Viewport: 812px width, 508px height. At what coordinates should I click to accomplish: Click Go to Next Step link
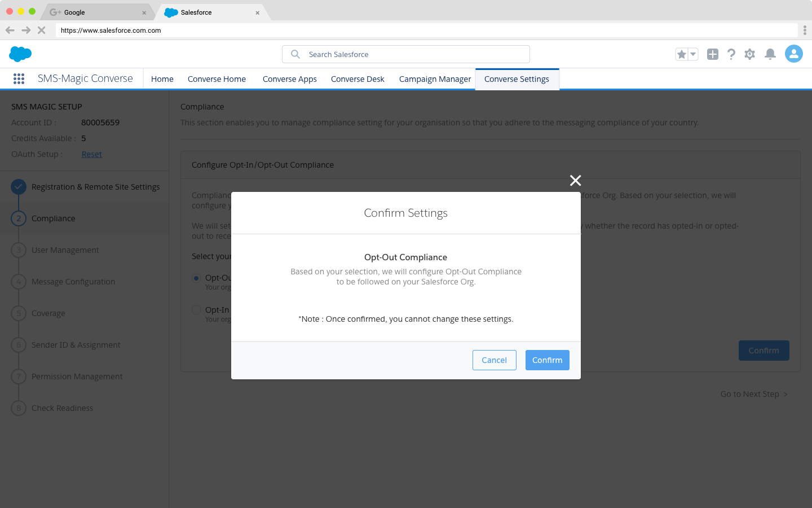754,394
